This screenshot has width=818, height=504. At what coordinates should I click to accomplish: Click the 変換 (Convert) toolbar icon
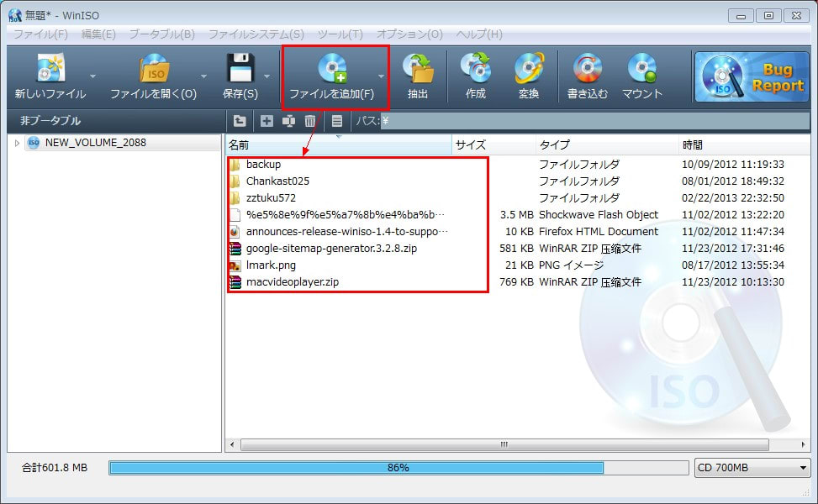529,68
